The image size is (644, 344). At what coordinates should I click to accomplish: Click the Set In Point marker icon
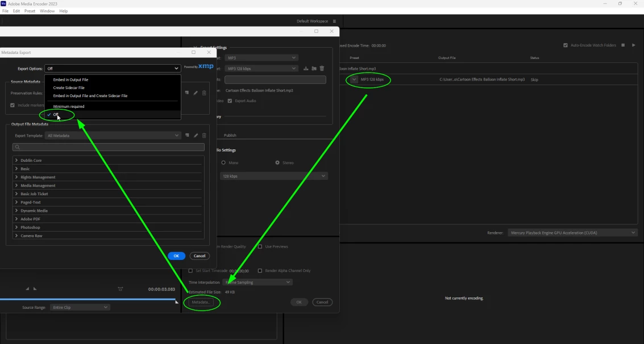[x=27, y=288]
